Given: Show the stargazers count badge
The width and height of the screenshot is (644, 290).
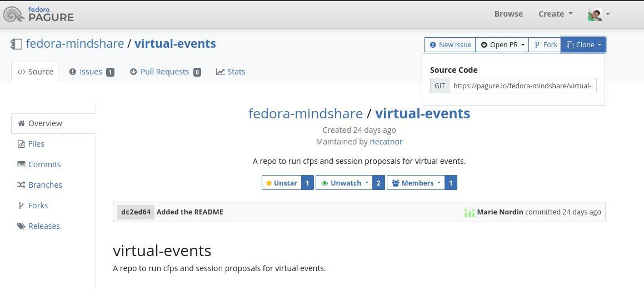Looking at the screenshot, I should click(x=308, y=183).
